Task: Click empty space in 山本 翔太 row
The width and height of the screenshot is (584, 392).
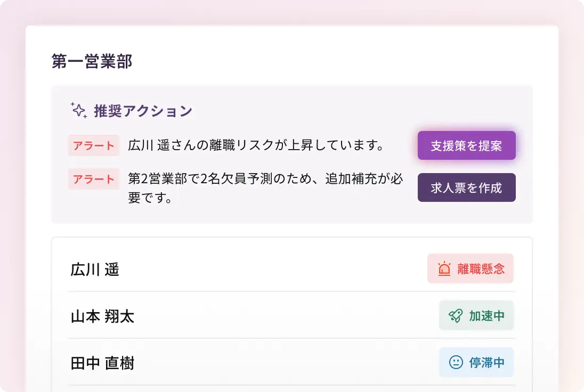Action: pos(282,316)
